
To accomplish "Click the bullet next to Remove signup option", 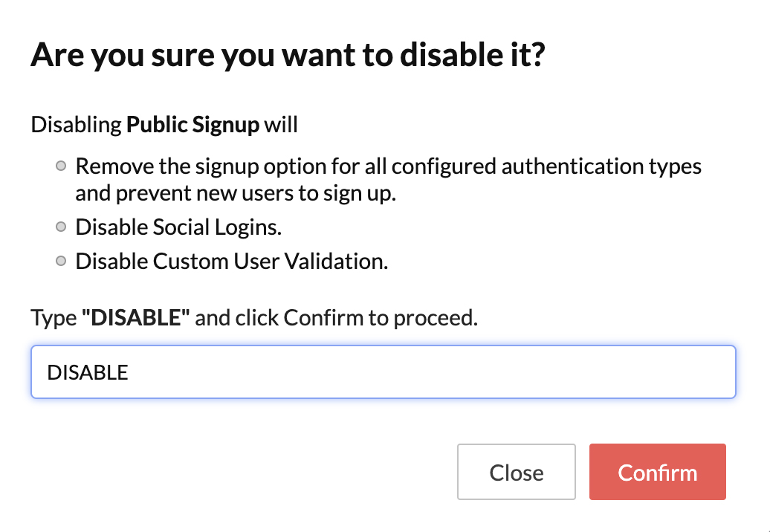I will click(60, 166).
